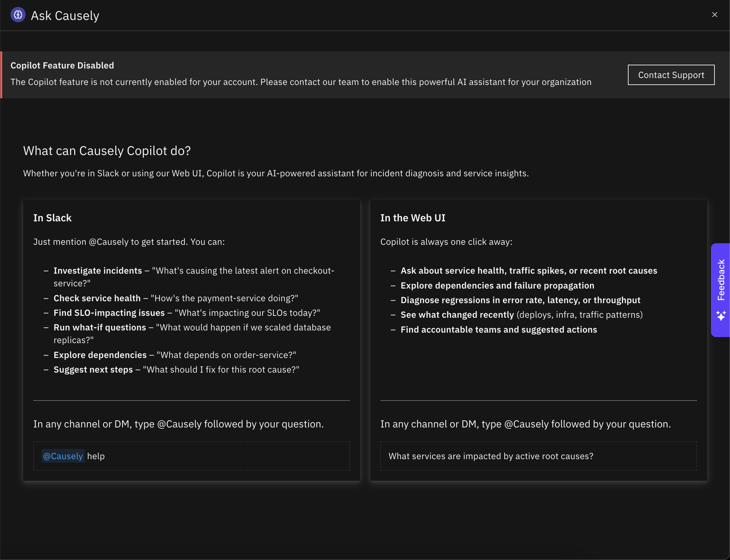Click 'What services are impacted by active root causes?' box

[539, 456]
